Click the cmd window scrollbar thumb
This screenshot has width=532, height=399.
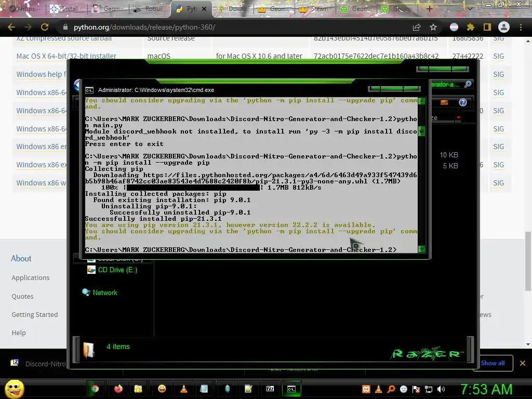coord(421,131)
